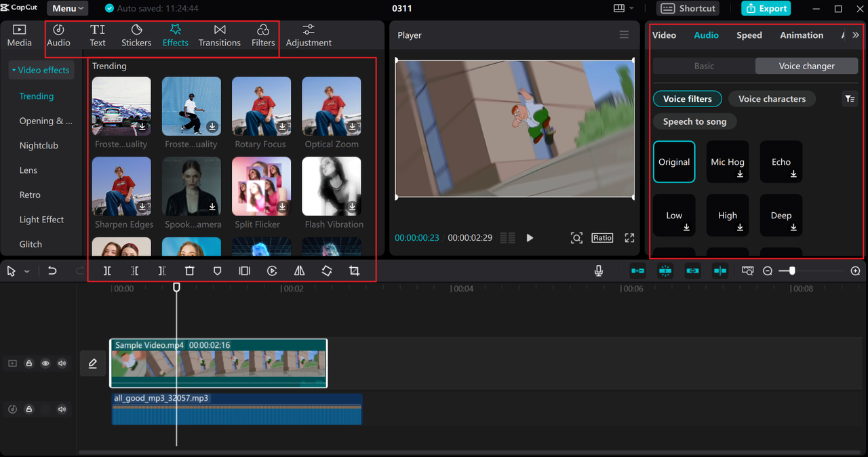
Task: Click the Player fullscreen icon
Action: coord(629,238)
